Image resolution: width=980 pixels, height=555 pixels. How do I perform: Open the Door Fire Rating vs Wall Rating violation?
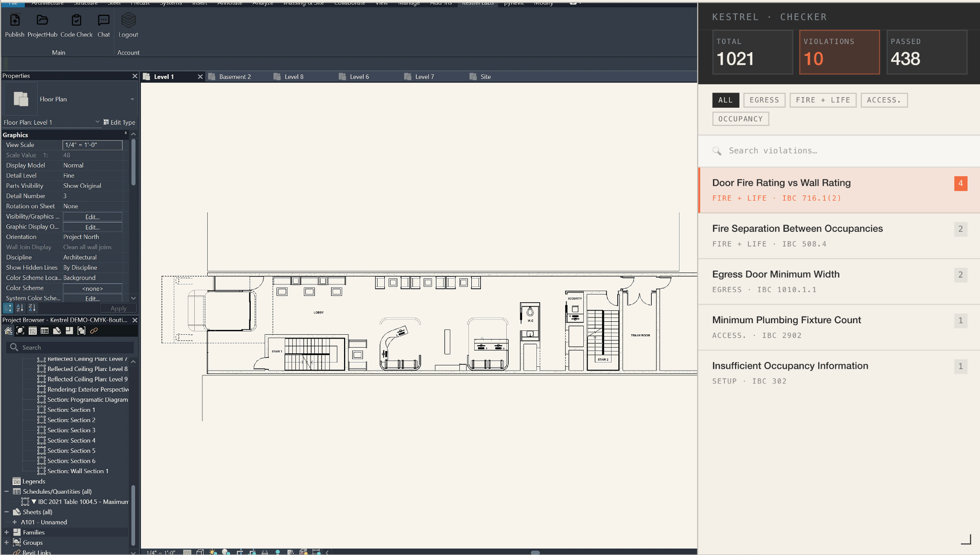[839, 190]
